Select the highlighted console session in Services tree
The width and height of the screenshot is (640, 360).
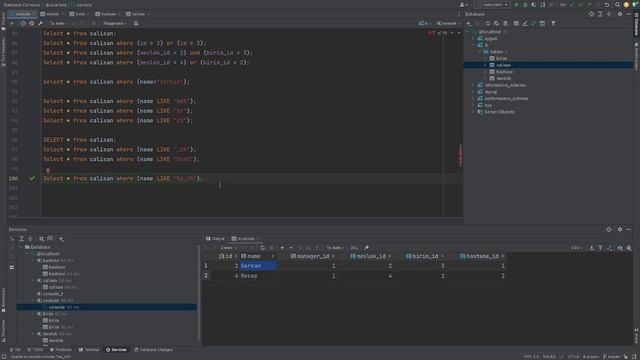(x=106, y=307)
